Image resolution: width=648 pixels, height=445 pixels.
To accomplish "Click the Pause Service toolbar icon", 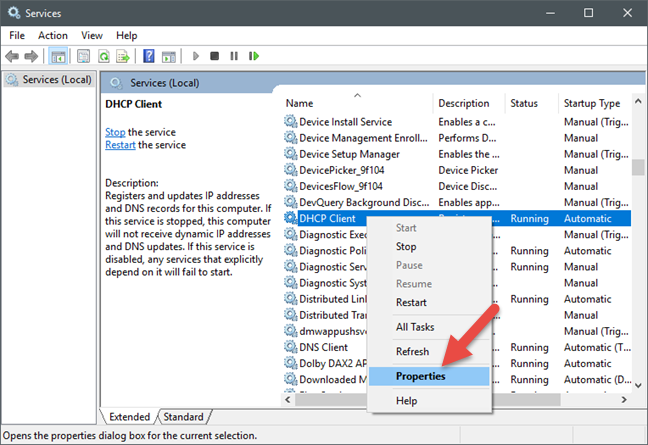I will click(234, 56).
